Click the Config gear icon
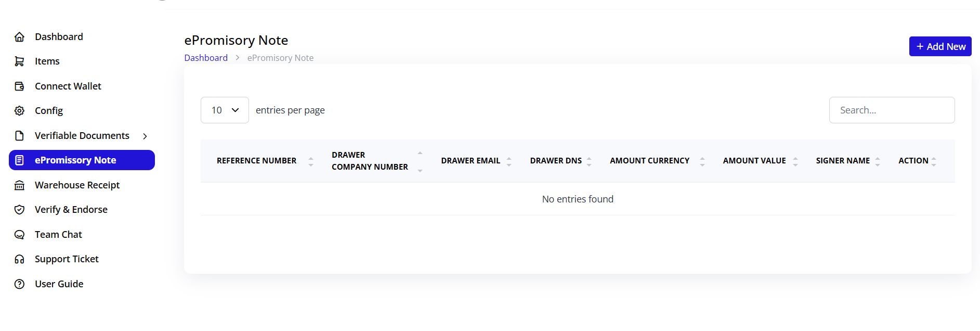Image resolution: width=980 pixels, height=331 pixels. (19, 111)
